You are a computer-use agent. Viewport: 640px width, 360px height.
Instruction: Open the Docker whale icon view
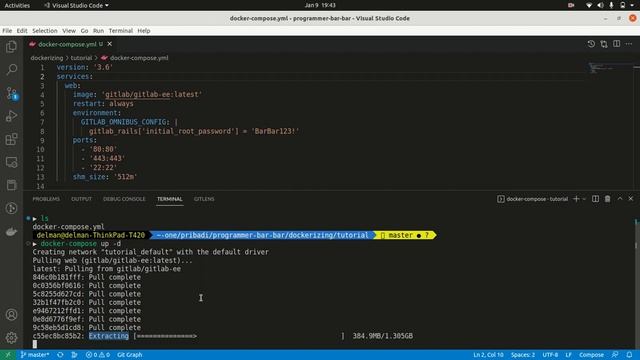pyautogui.click(x=11, y=231)
